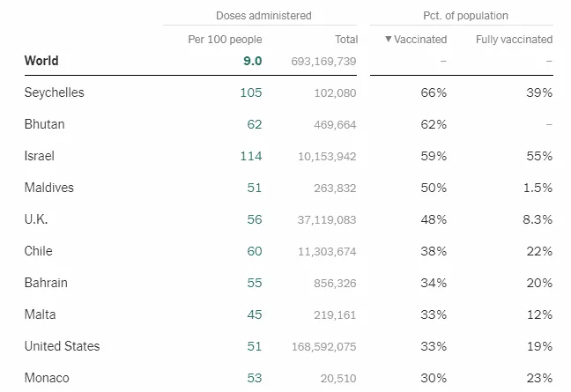The height and width of the screenshot is (392, 571).
Task: Pick Chile from the table rows
Action: (39, 251)
